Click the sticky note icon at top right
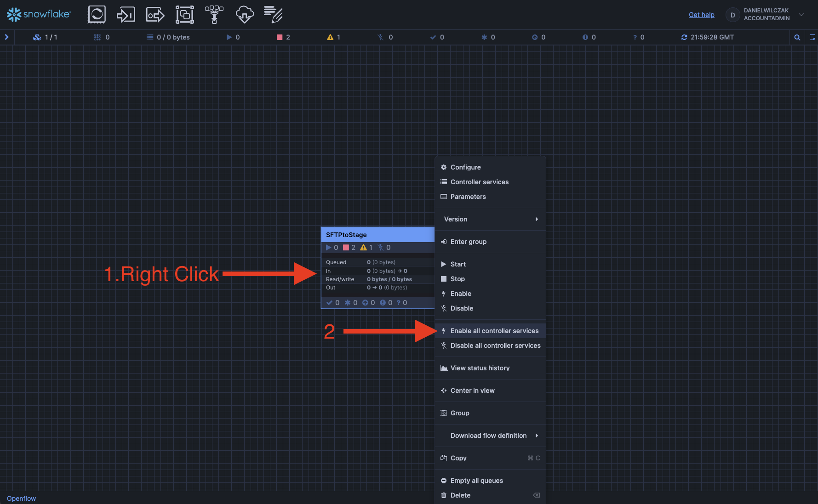Image resolution: width=818 pixels, height=504 pixels. [812, 38]
